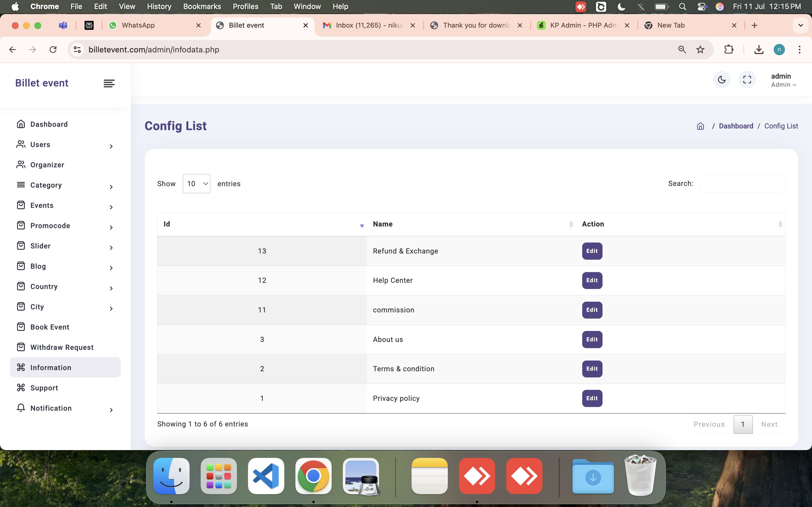Viewport: 812px width, 507px height.
Task: Toggle dark mode with moon icon
Action: coord(721,80)
